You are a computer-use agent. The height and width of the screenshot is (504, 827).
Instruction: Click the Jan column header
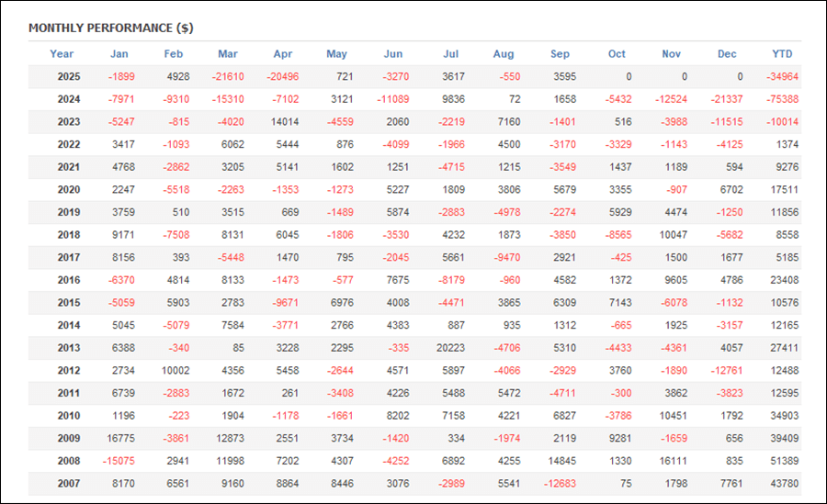point(119,54)
